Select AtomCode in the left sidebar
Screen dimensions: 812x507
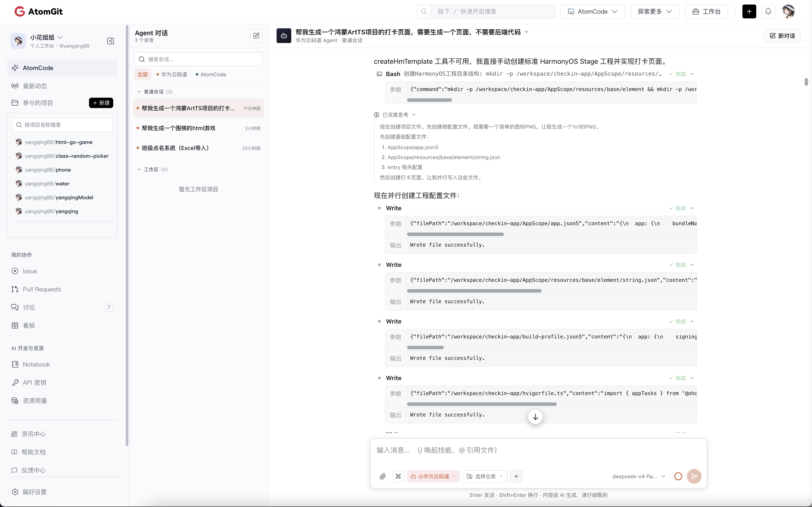click(62, 68)
